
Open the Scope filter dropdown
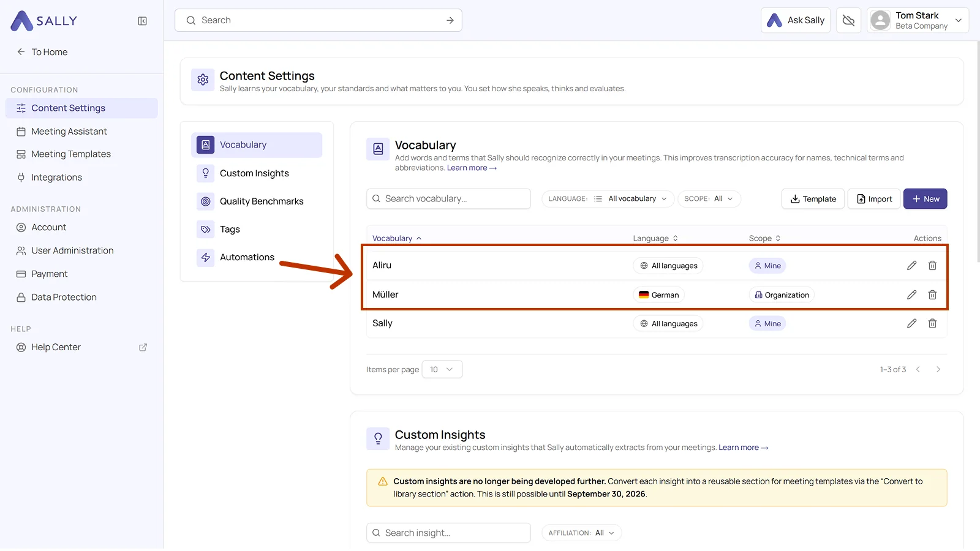pyautogui.click(x=709, y=199)
